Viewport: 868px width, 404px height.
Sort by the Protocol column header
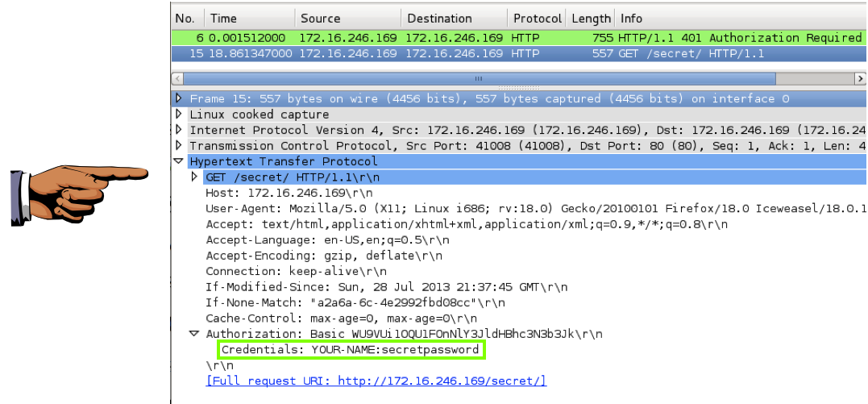pyautogui.click(x=538, y=19)
